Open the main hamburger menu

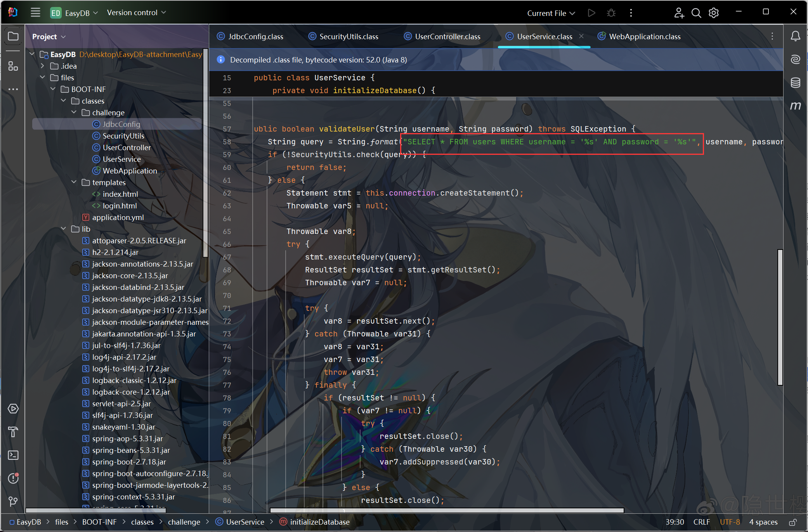pos(35,12)
